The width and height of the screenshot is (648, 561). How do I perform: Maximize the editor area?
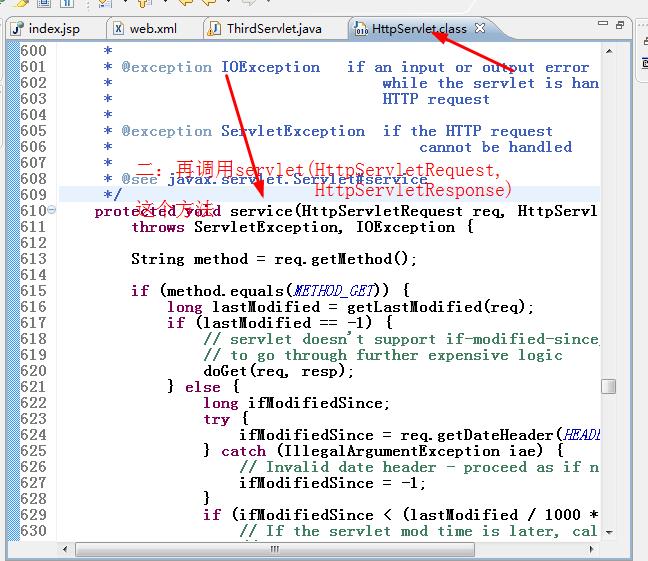point(619,25)
